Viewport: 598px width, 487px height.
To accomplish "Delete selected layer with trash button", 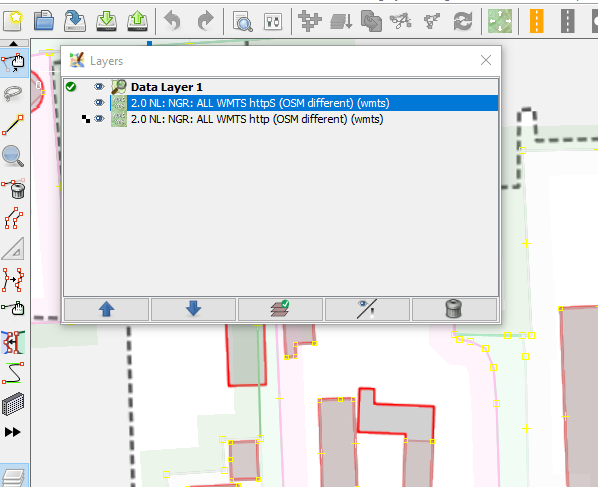I will click(x=454, y=309).
